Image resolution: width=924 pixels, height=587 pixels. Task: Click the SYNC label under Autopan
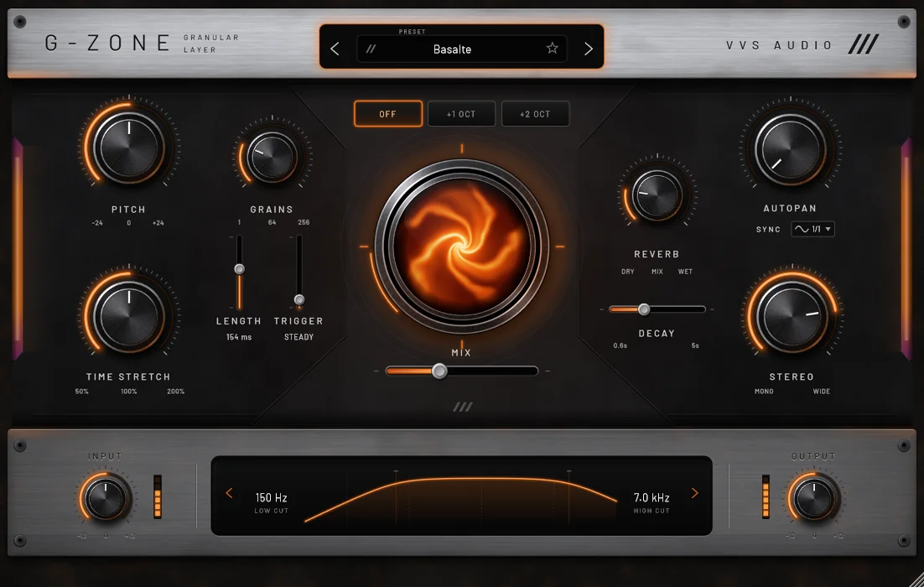point(768,229)
